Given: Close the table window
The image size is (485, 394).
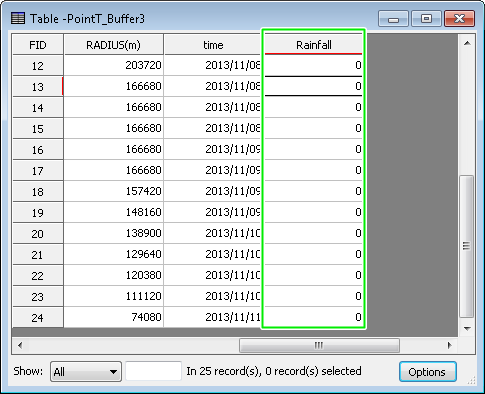Looking at the screenshot, I should 459,18.
